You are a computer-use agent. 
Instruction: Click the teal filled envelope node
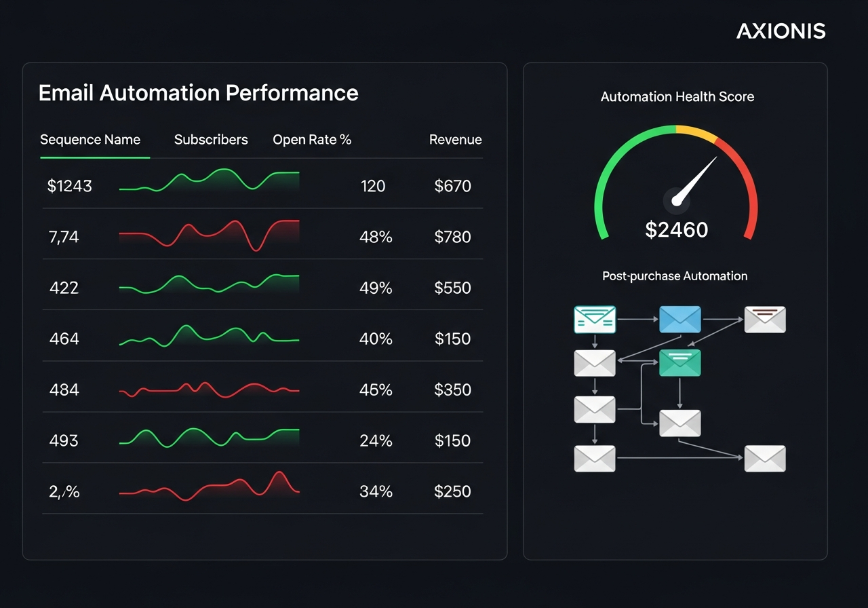[680, 363]
